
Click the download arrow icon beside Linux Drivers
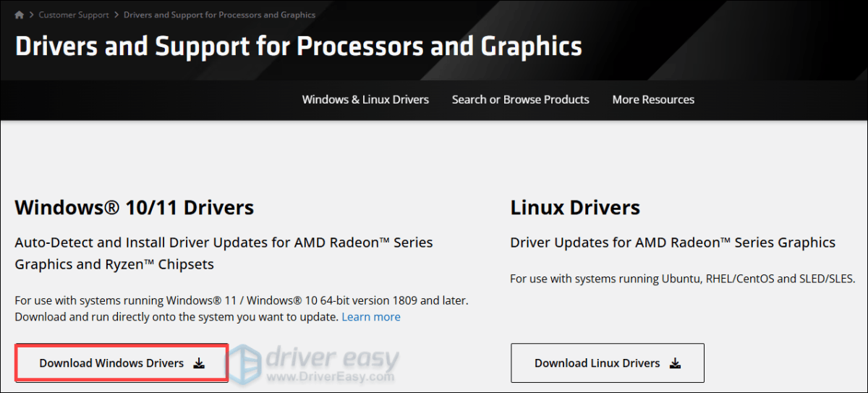tap(675, 363)
